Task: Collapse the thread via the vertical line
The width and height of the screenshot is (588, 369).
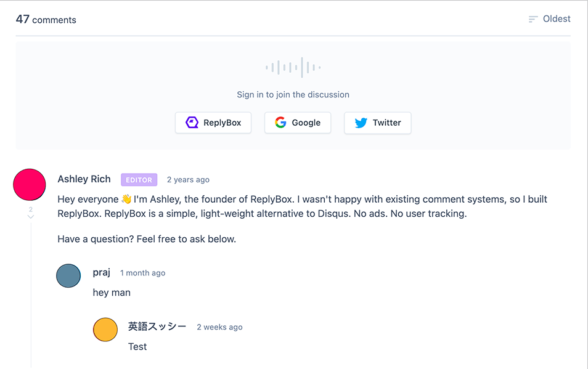Action: pyautogui.click(x=31, y=296)
